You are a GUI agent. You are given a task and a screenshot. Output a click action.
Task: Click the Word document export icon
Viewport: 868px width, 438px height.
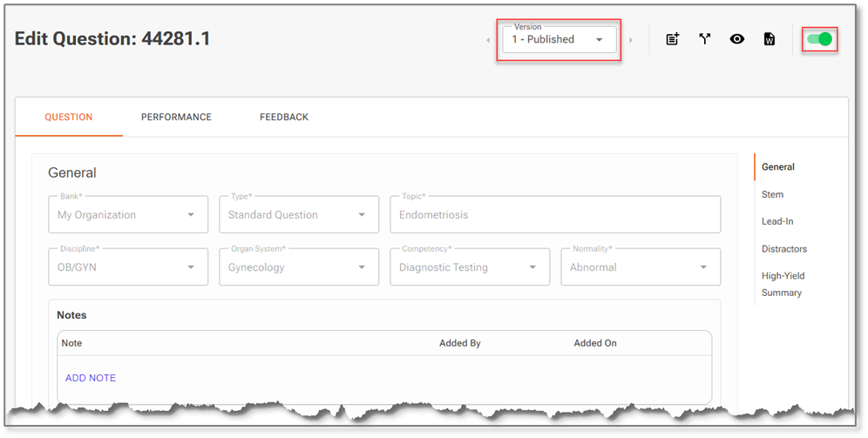[x=770, y=39]
